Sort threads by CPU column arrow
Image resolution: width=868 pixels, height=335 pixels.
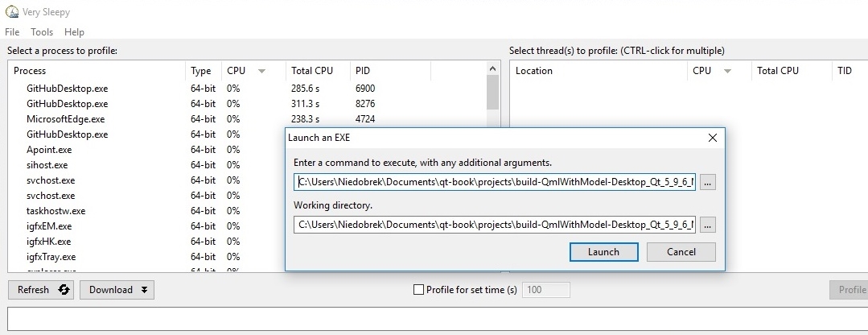click(728, 72)
